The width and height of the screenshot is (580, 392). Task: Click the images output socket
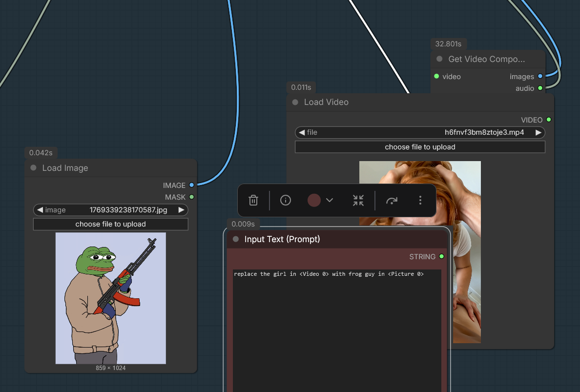coord(540,76)
